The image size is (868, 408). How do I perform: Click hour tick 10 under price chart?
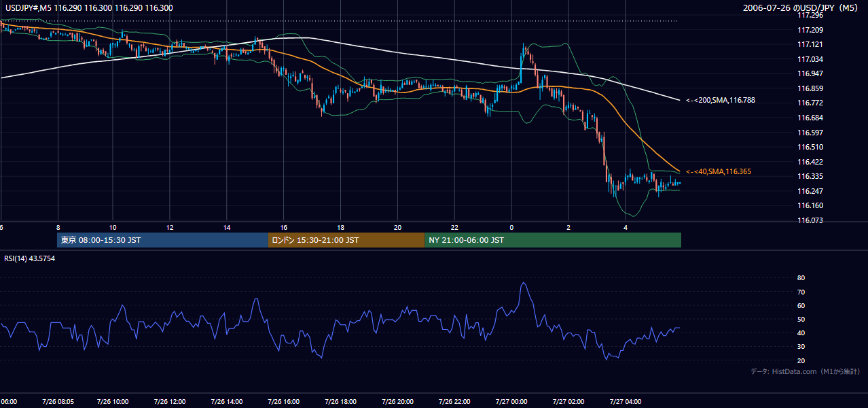tap(113, 228)
